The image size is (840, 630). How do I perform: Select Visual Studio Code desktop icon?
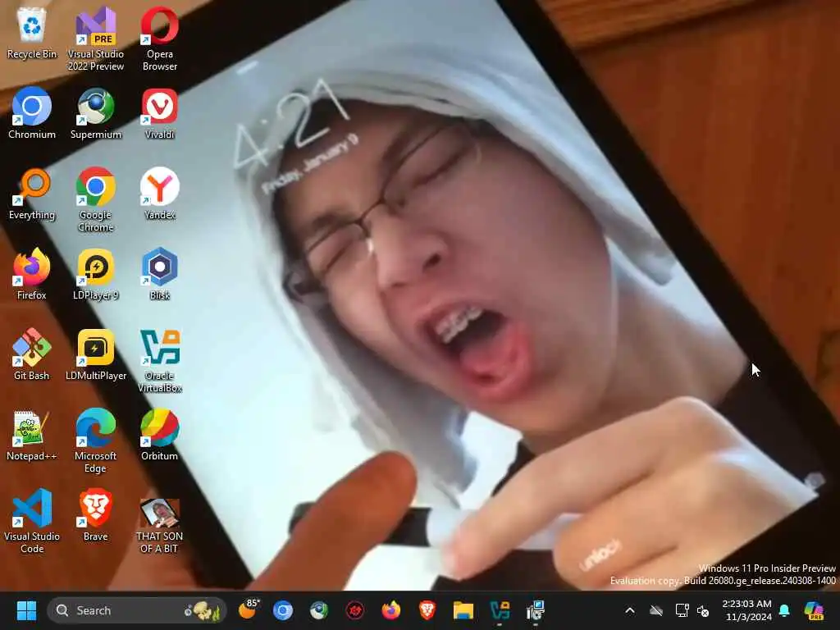click(x=32, y=521)
